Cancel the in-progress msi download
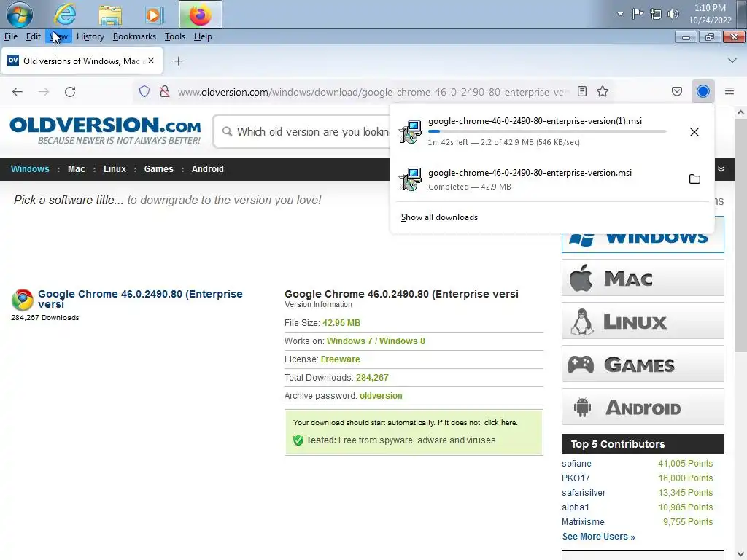The image size is (747, 560). click(x=694, y=132)
